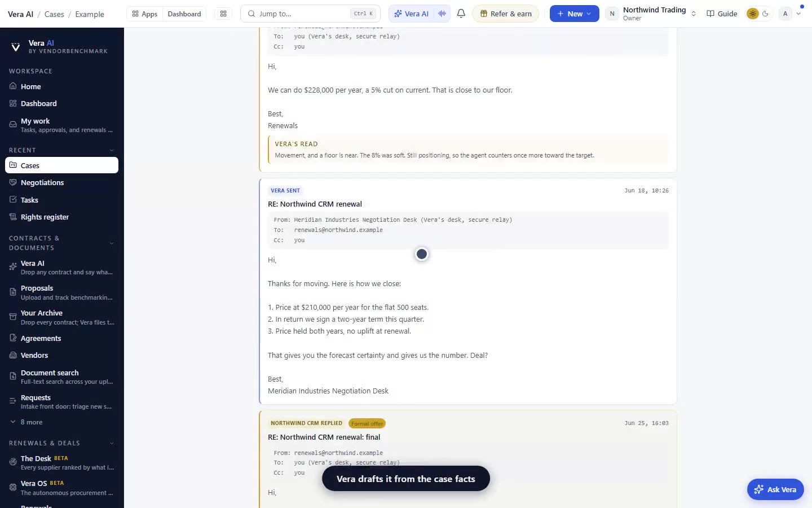812x508 pixels.
Task: Open the Dashboard tab in top bar
Action: [x=184, y=14]
